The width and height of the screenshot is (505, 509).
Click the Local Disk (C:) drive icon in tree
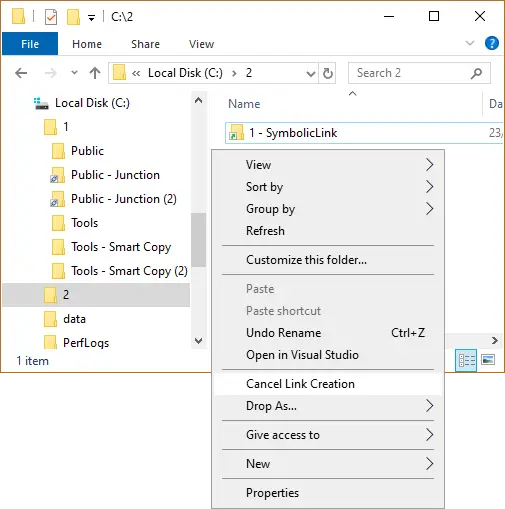click(x=41, y=103)
